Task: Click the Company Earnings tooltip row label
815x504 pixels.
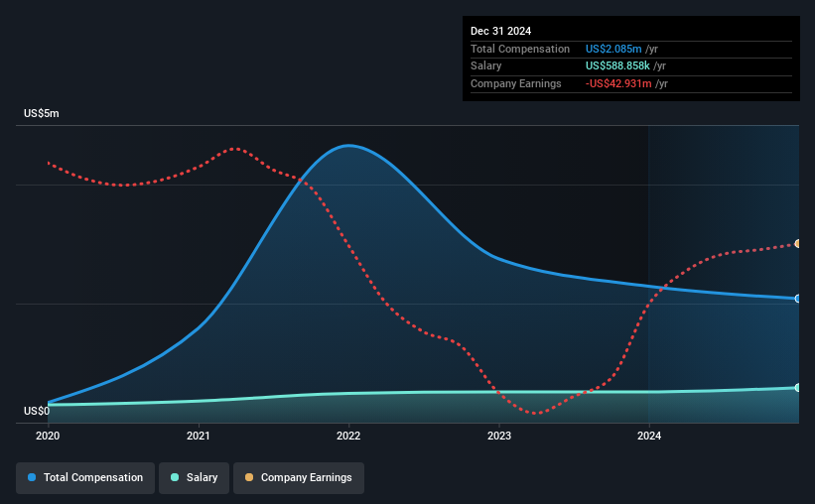Action: pos(515,83)
